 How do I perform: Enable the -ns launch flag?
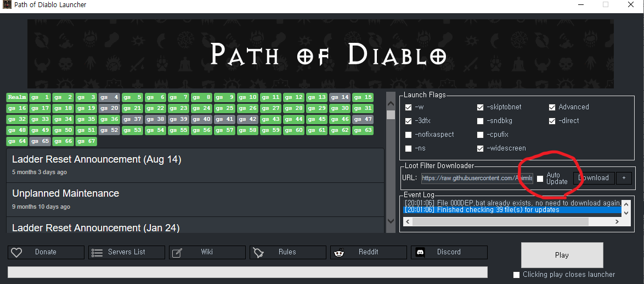pos(408,149)
